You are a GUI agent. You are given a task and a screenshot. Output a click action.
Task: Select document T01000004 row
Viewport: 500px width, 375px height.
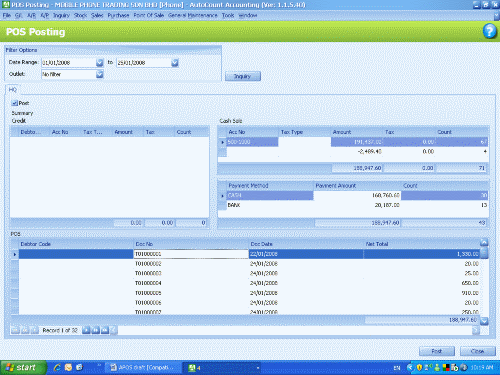(249, 283)
